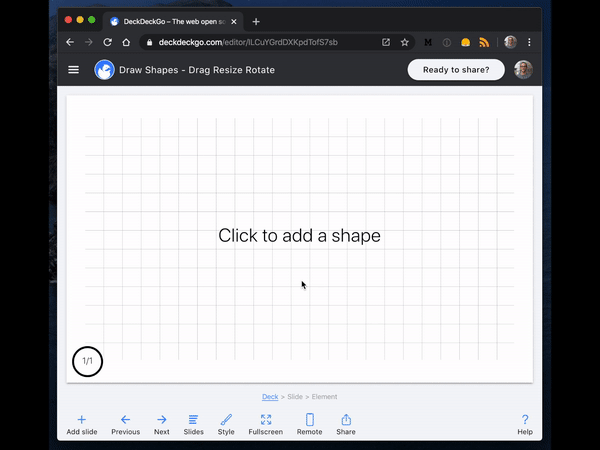
Task: Click the address bar URL
Action: [248, 42]
